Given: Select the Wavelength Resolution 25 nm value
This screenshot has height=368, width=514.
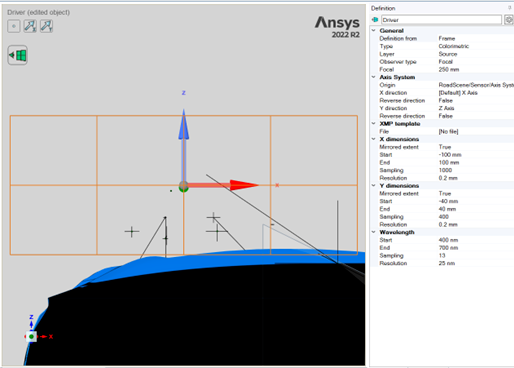Looking at the screenshot, I should coord(447,263).
